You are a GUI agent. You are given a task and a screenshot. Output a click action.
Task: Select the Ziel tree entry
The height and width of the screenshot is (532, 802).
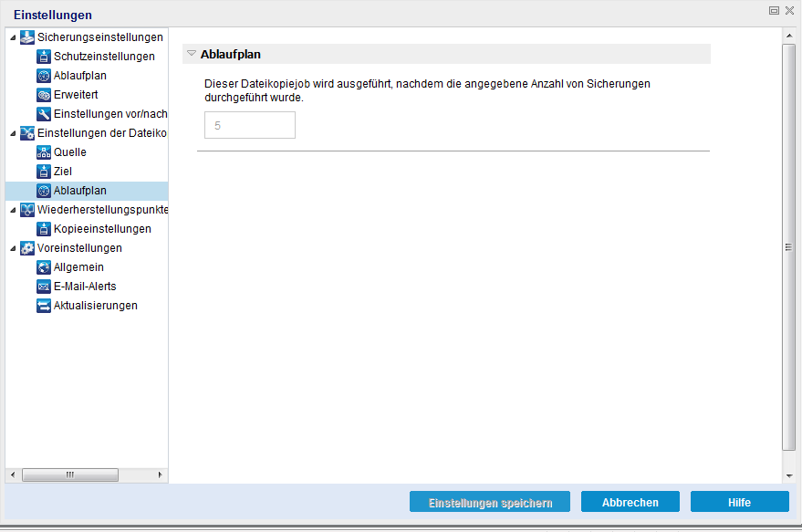[63, 172]
